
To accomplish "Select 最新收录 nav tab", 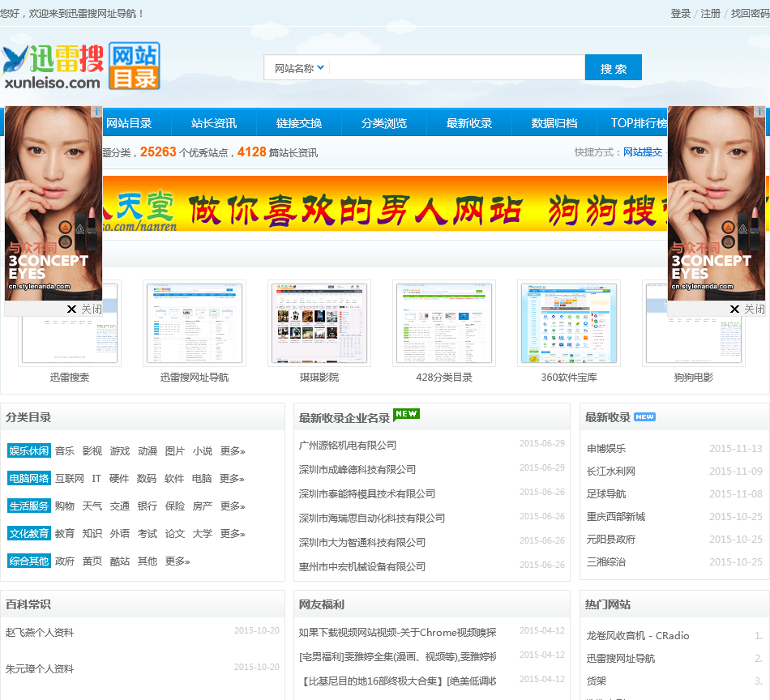I will pos(469,122).
